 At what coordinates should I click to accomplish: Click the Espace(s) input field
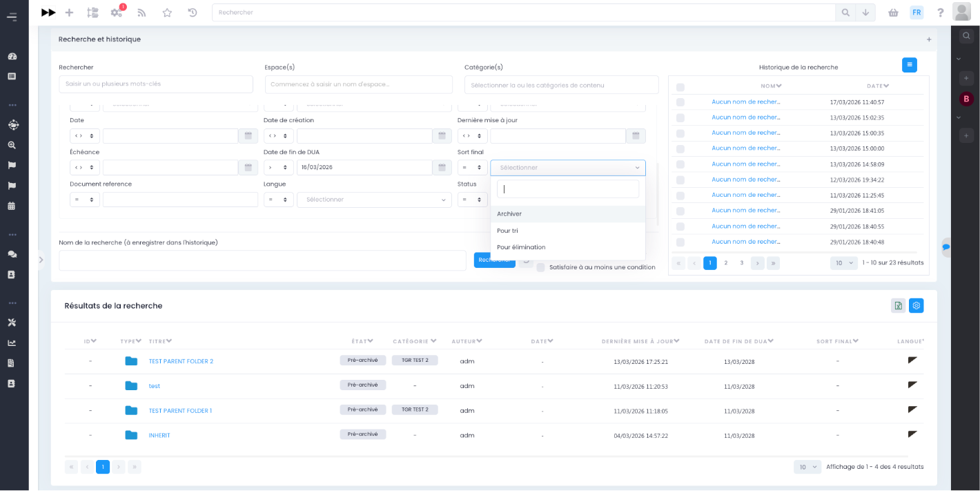click(x=359, y=84)
